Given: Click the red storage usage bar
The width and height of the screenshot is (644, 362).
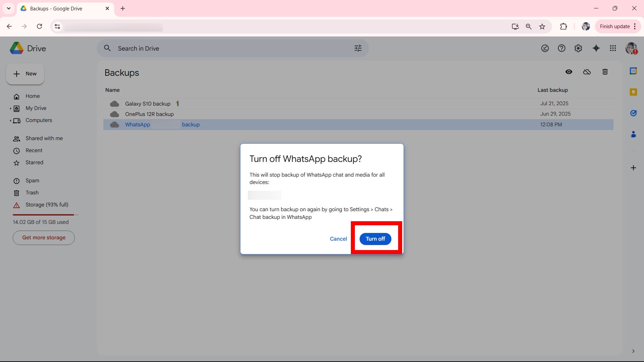Looking at the screenshot, I should [43, 215].
